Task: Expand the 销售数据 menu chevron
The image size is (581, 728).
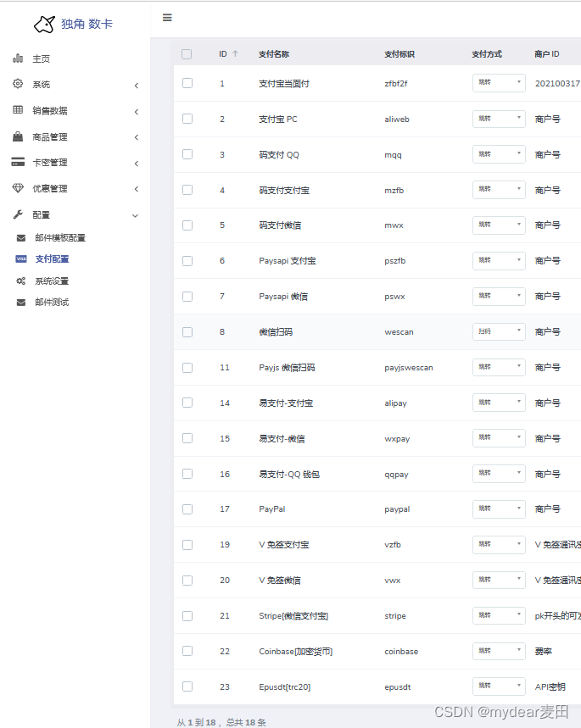Action: coord(137,111)
